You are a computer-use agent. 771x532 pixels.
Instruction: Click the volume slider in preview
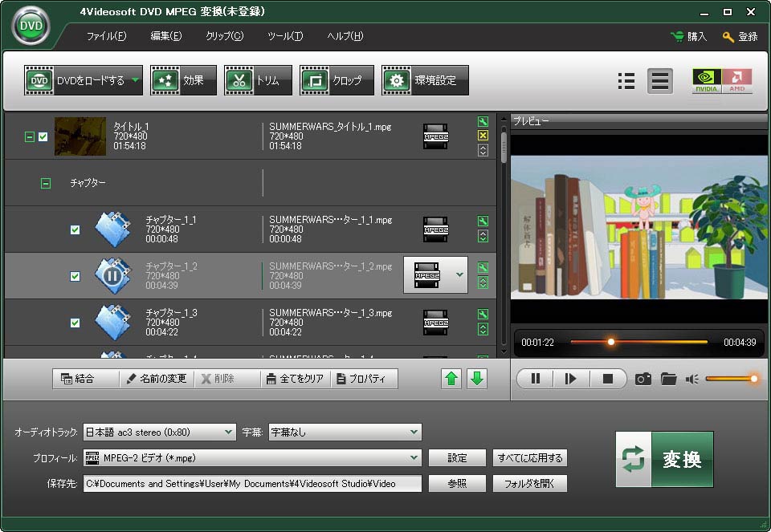(x=729, y=379)
